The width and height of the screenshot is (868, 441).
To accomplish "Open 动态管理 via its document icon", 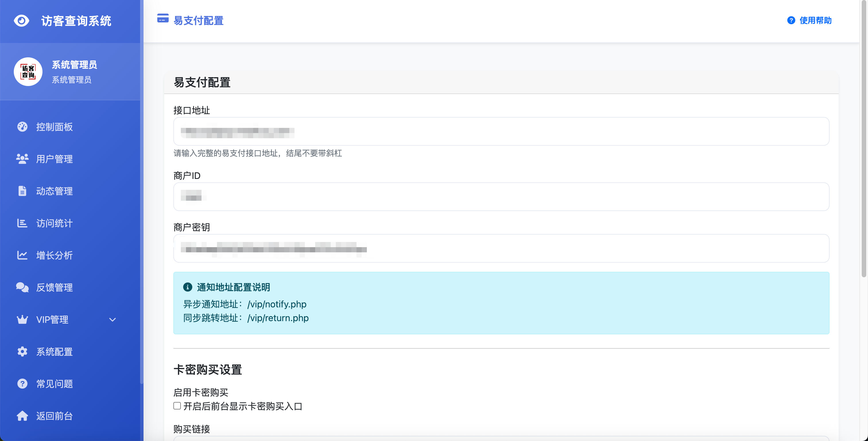I will (x=22, y=191).
